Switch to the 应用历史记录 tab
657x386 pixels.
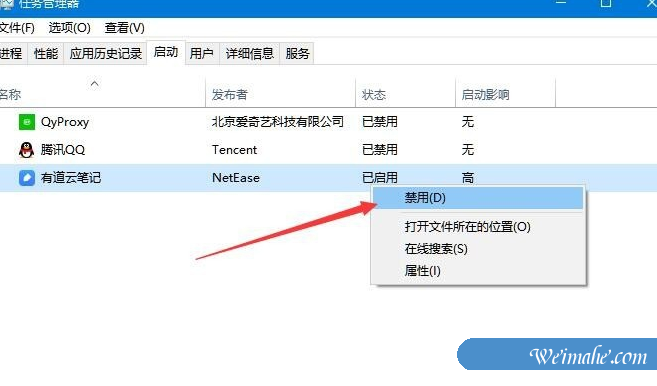coord(106,54)
